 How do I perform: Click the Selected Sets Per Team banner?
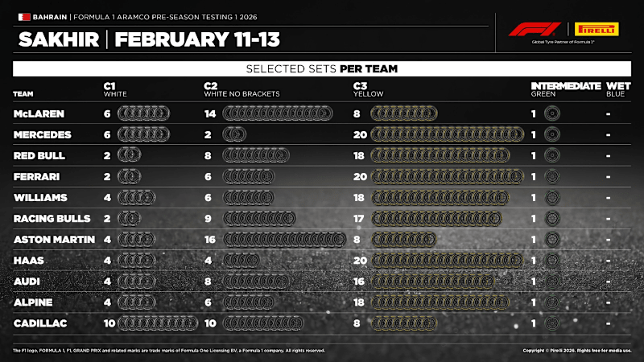(x=322, y=69)
